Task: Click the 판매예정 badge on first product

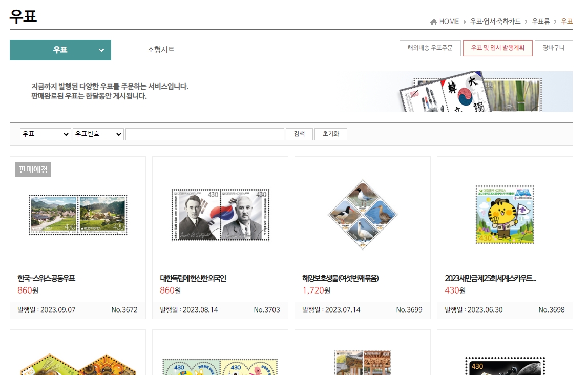Action: click(x=33, y=169)
